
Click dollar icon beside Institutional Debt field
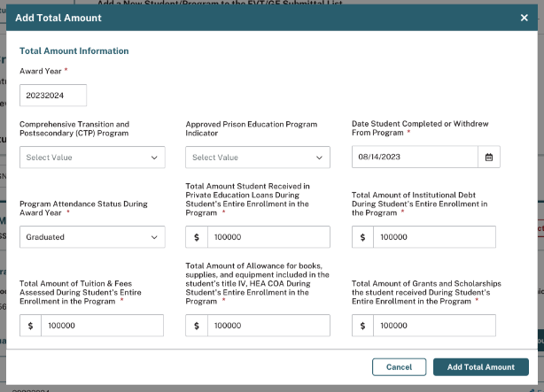click(x=362, y=237)
